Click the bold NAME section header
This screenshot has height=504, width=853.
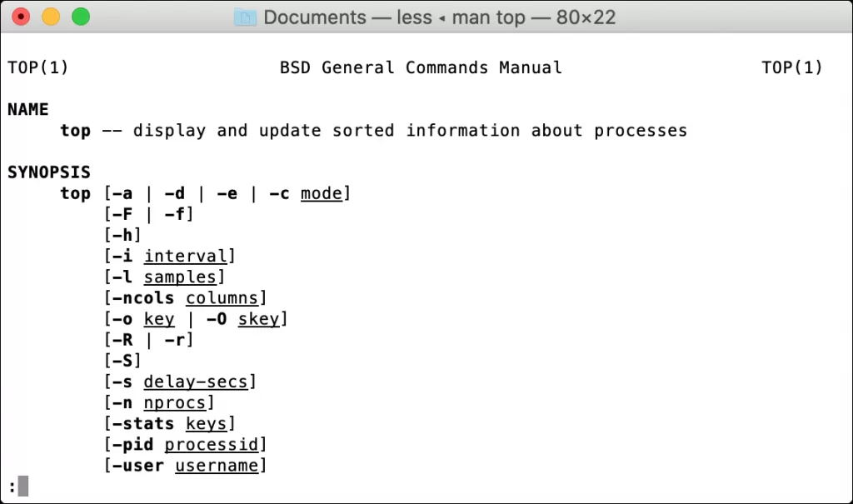[x=27, y=109]
